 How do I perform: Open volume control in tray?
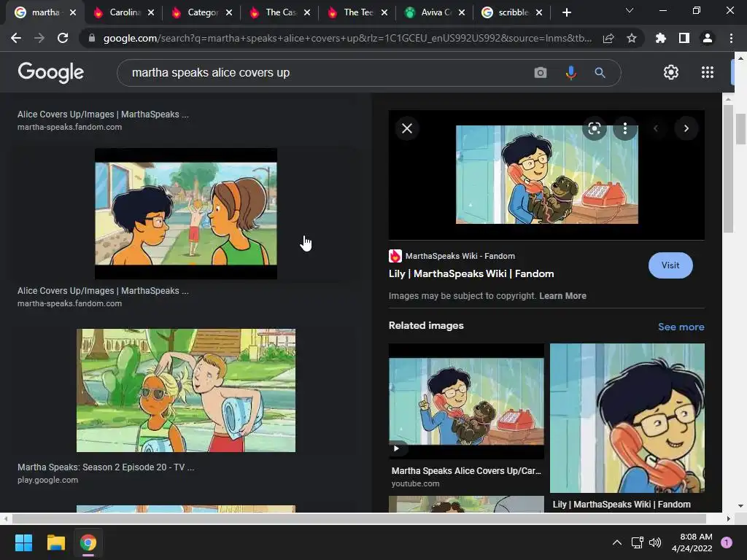655,542
